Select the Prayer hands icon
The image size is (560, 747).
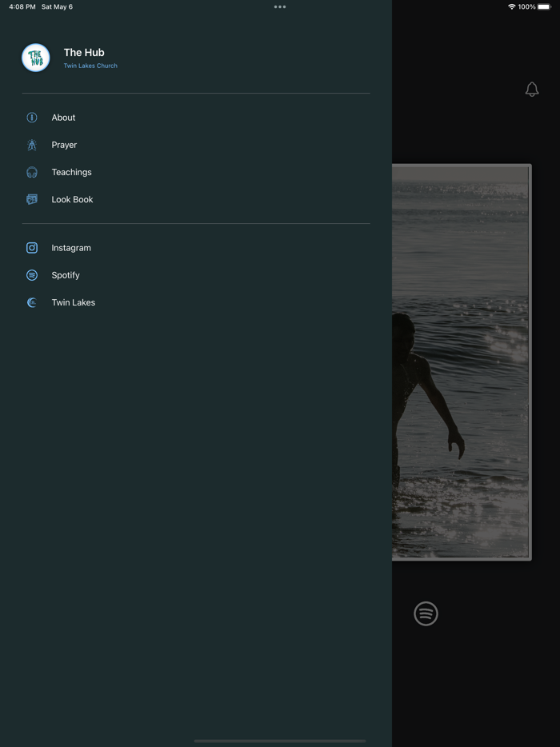click(x=32, y=145)
